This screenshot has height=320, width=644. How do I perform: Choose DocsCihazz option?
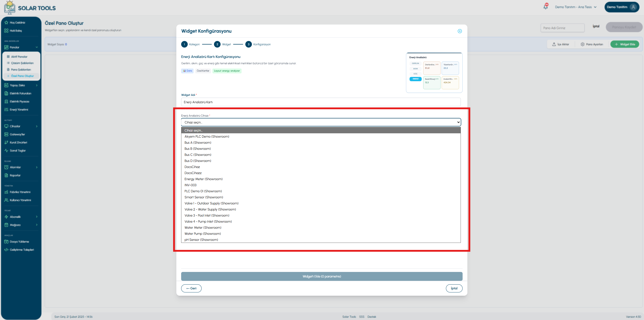(321, 173)
